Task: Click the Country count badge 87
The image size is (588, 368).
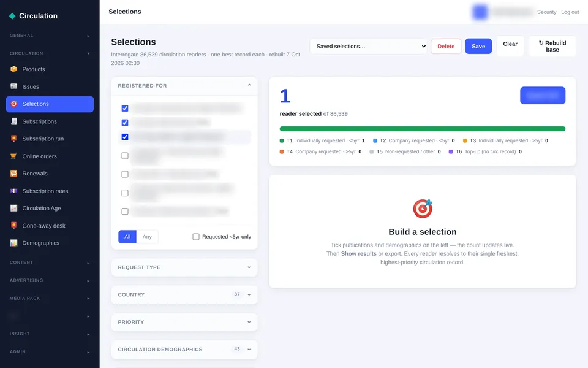Action: pyautogui.click(x=237, y=294)
